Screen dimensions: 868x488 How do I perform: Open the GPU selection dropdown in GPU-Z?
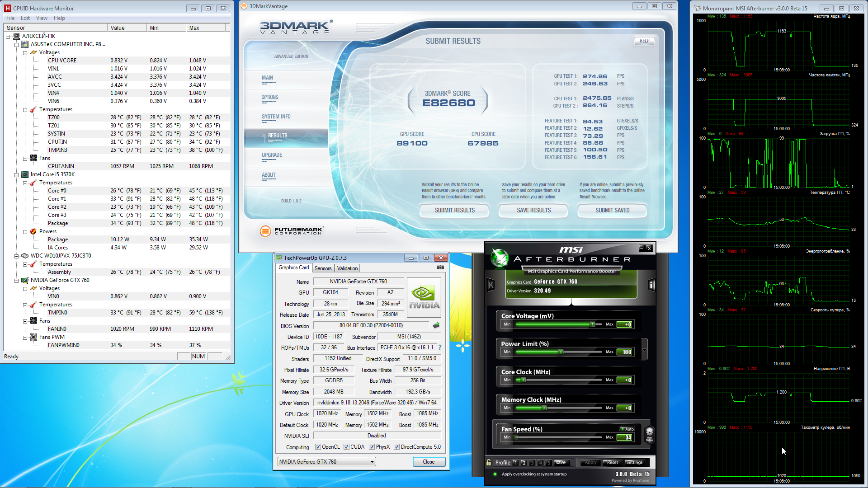(326, 462)
